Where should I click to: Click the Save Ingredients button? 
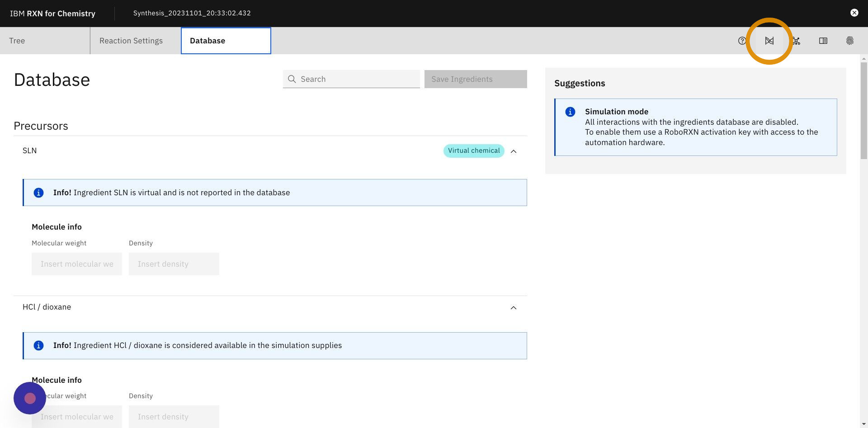click(x=476, y=79)
